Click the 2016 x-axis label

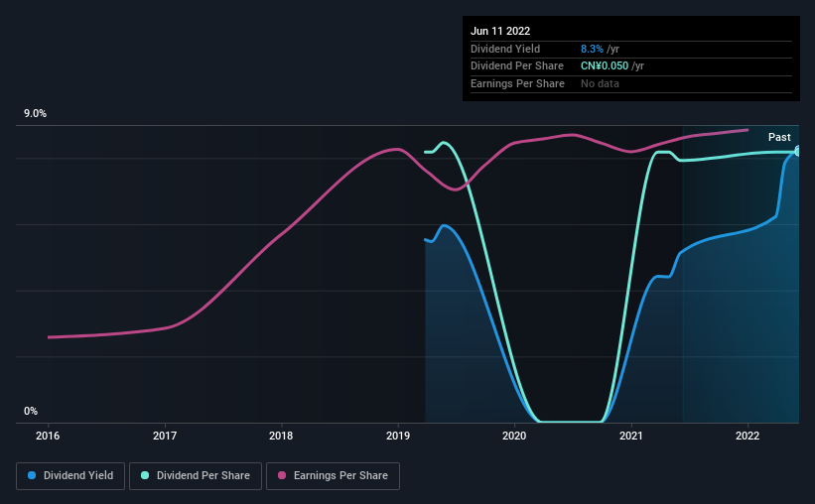click(48, 436)
